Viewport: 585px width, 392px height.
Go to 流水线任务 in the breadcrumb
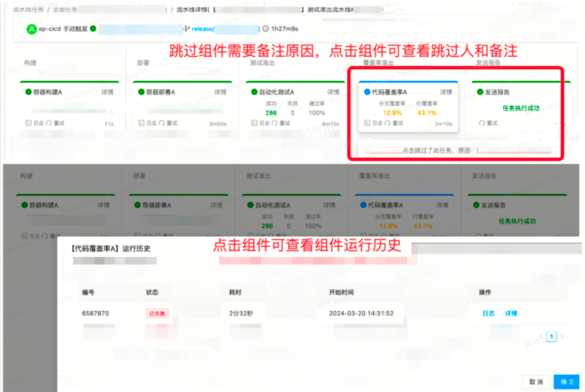[x=28, y=10]
